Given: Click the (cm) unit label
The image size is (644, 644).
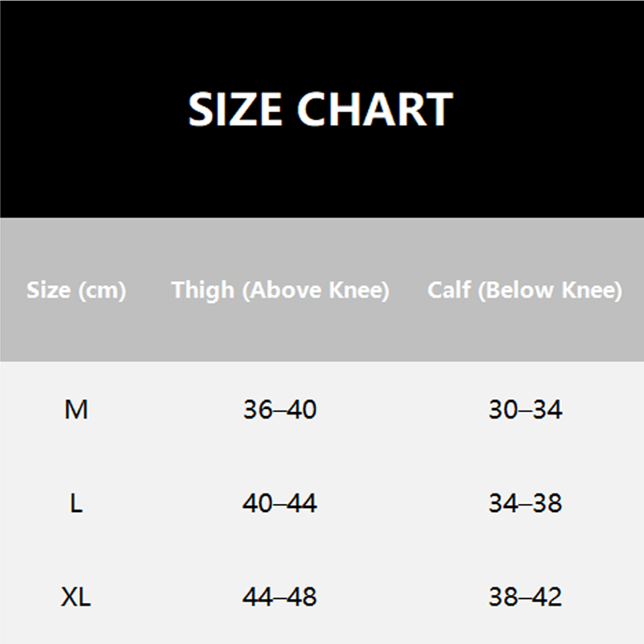Looking at the screenshot, I should coord(101,290).
